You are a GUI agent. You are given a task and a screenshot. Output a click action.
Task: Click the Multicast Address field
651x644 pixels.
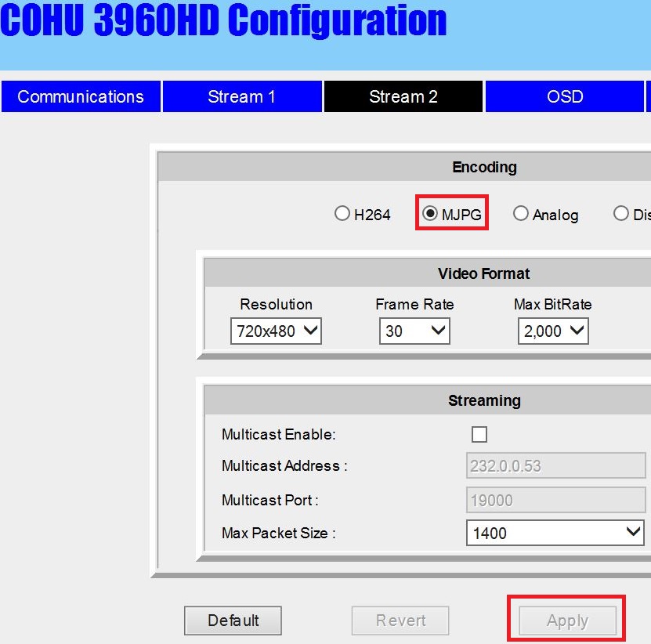point(555,466)
